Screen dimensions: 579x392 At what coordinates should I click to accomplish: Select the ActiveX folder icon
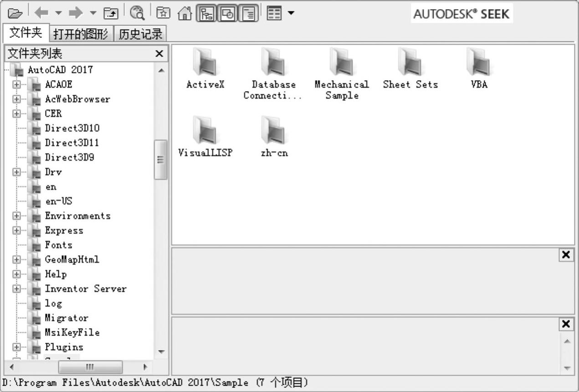tap(205, 62)
